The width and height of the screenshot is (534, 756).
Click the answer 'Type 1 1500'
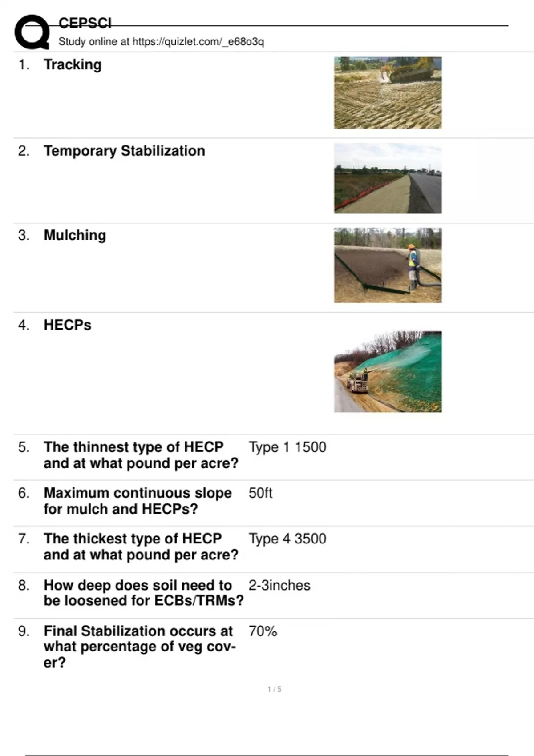point(287,447)
